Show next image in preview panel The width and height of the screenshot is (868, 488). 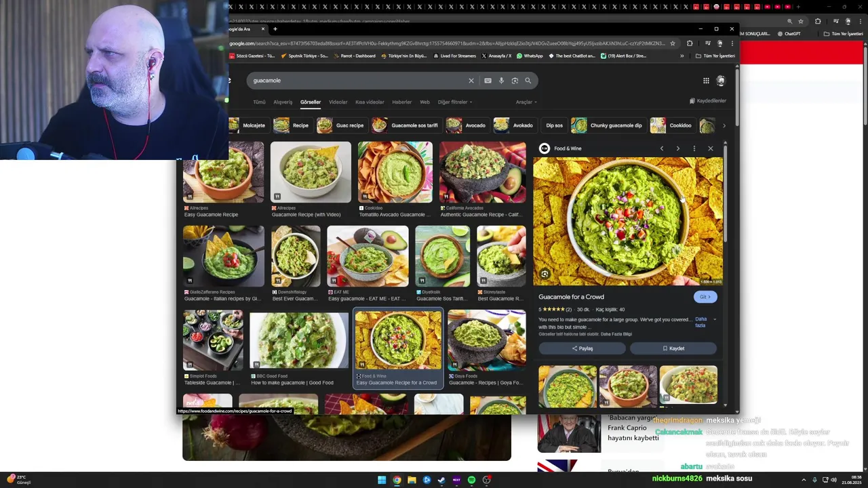(x=677, y=148)
